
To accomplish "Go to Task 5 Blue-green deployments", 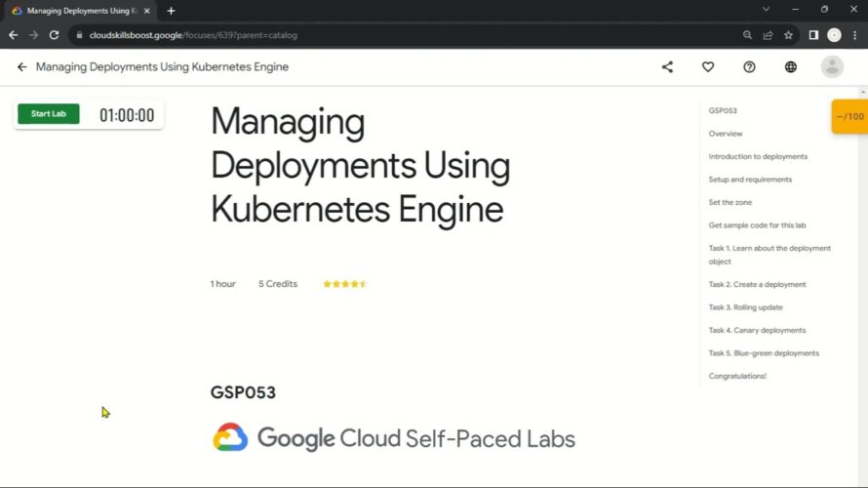I will click(x=764, y=353).
